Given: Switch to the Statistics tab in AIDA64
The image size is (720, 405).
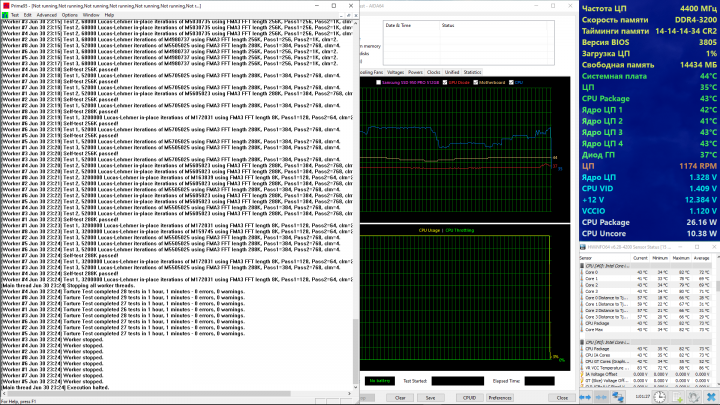Looking at the screenshot, I should [x=472, y=72].
